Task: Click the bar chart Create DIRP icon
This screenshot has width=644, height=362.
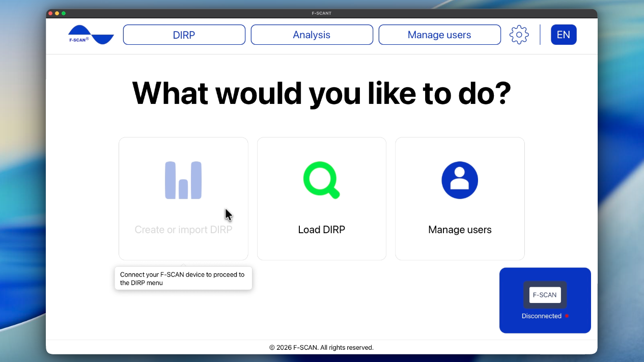Action: [183, 180]
